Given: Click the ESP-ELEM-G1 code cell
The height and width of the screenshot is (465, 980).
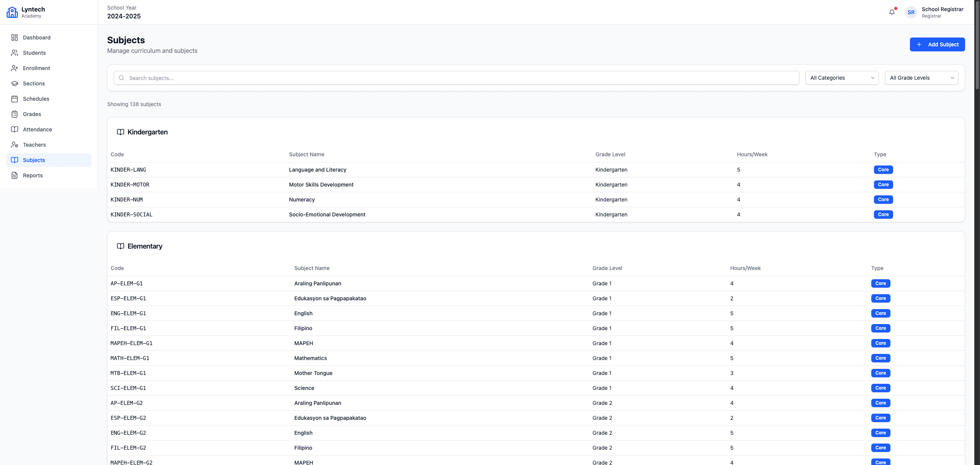Looking at the screenshot, I should [128, 298].
